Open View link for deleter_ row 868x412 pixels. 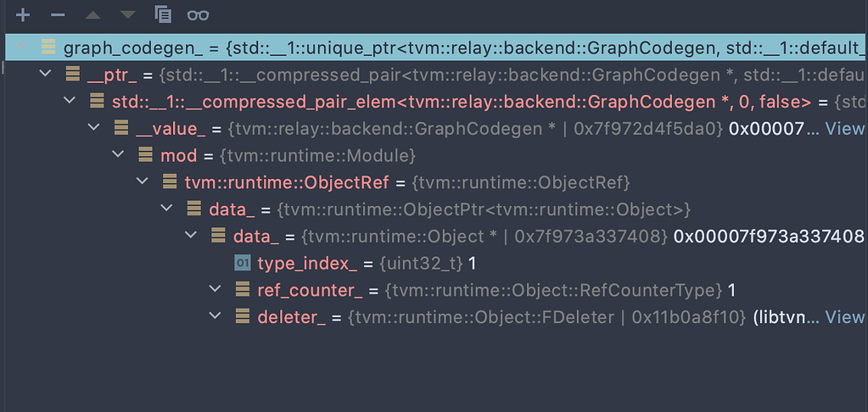[x=844, y=317]
